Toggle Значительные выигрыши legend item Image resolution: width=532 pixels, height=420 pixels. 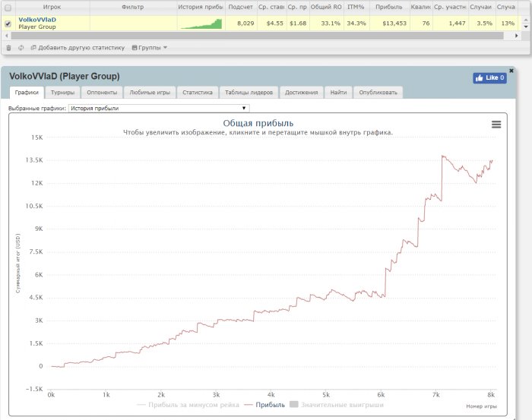(x=337, y=405)
